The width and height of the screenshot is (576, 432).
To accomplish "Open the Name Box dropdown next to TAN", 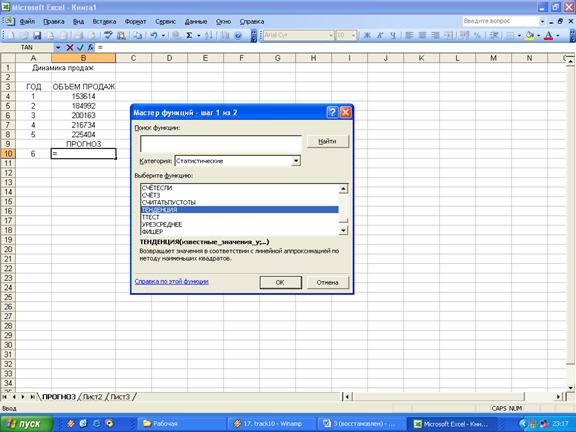I will (58, 47).
